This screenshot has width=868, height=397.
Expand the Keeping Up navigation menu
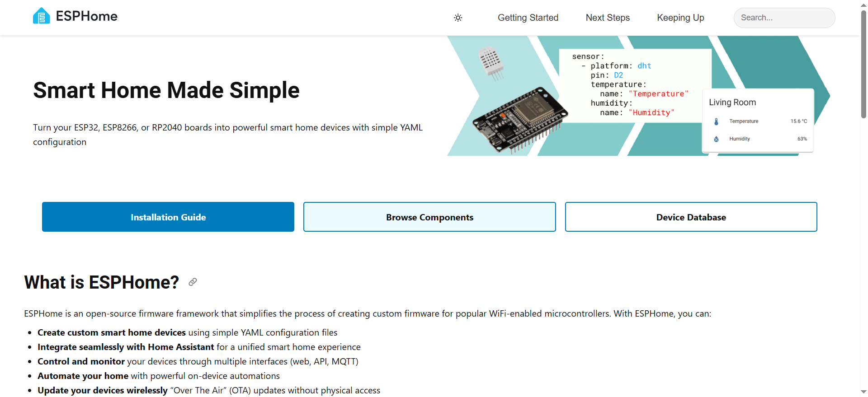[680, 18]
